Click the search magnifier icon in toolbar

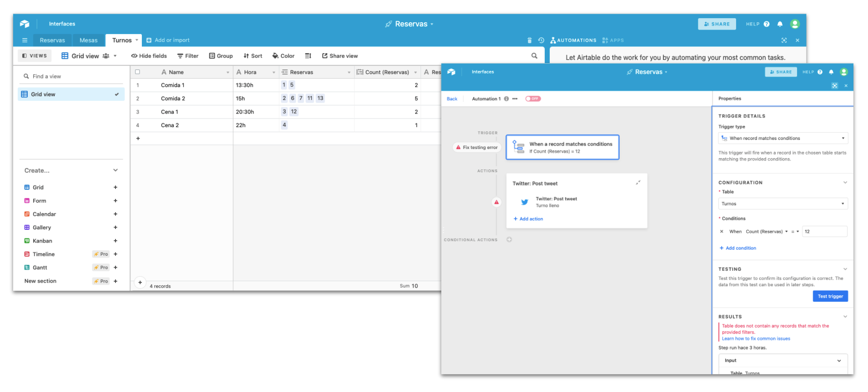tap(534, 56)
